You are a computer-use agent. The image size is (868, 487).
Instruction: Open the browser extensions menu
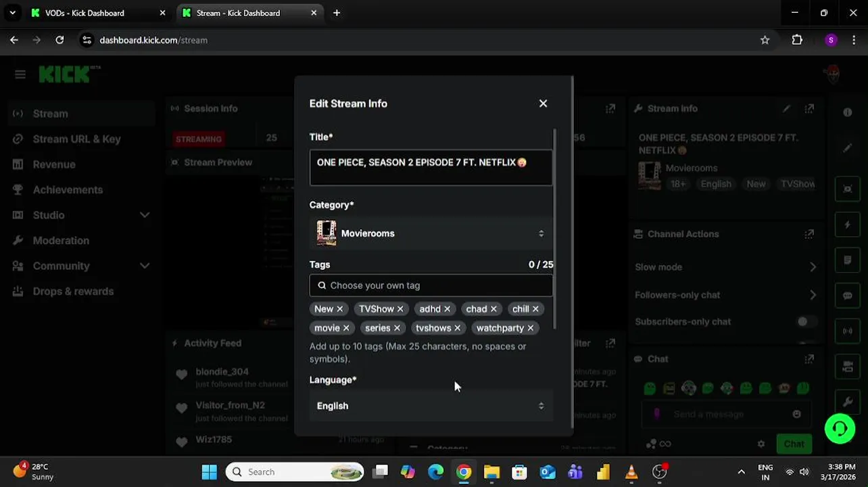pyautogui.click(x=797, y=40)
